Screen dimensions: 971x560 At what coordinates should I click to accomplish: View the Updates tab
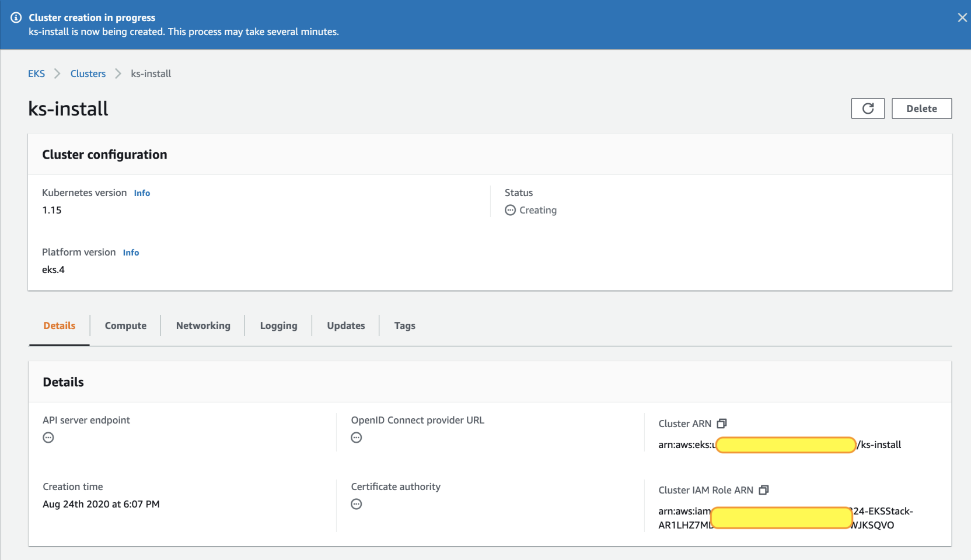[x=346, y=325]
